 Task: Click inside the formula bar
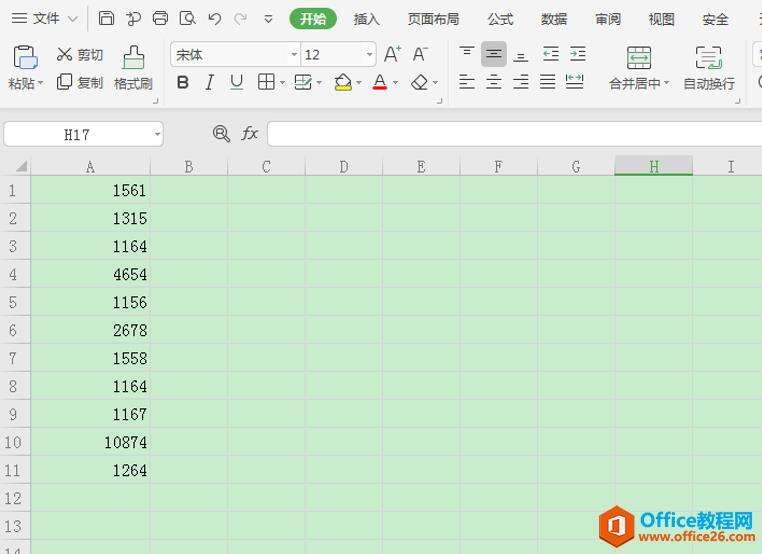point(514,134)
